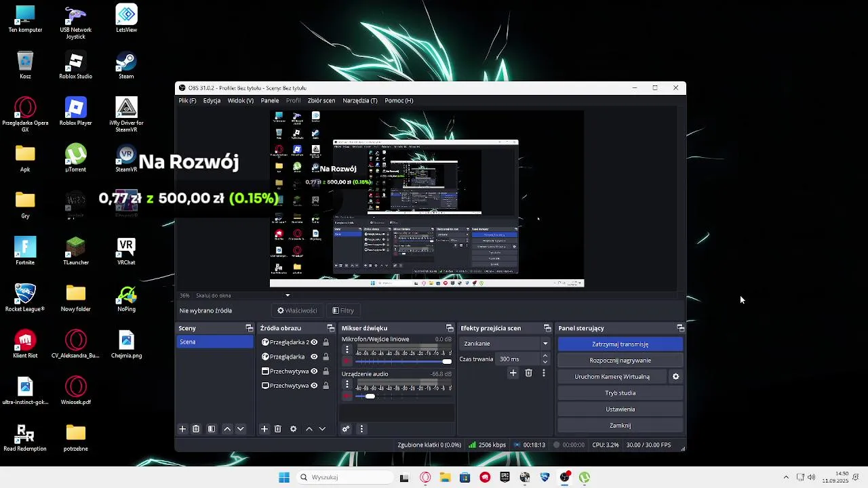Image resolution: width=868 pixels, height=488 pixels.
Task: Undock the Panel sterujący dock
Action: pos(680,328)
